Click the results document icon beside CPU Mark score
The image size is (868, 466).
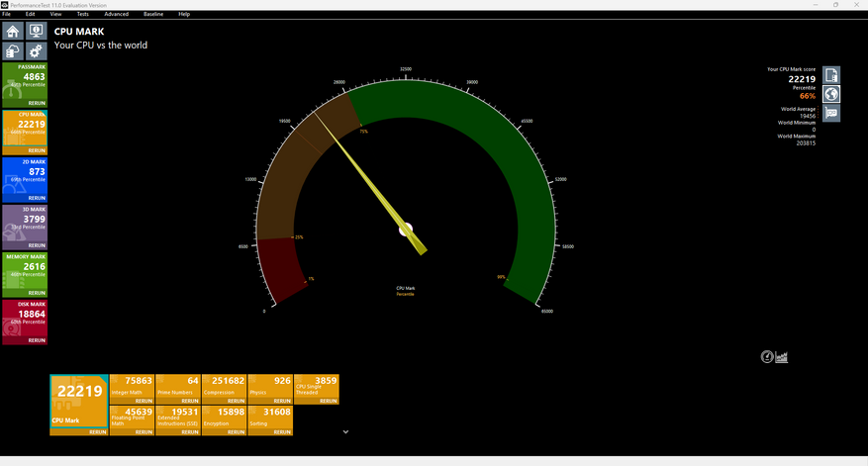[x=831, y=75]
